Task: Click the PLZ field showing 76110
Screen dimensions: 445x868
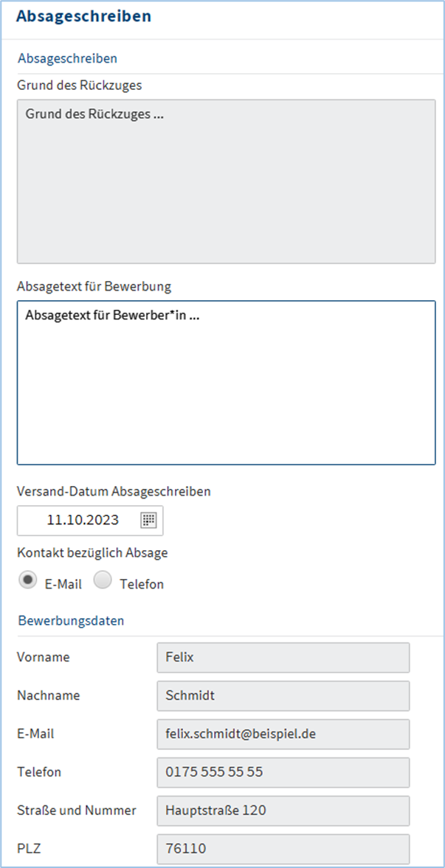Action: (283, 849)
